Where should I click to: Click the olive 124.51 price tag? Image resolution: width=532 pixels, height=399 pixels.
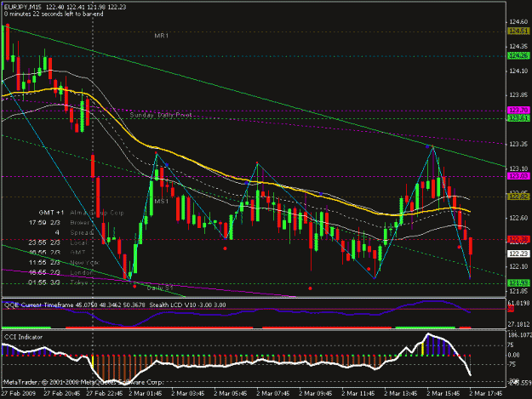518,31
